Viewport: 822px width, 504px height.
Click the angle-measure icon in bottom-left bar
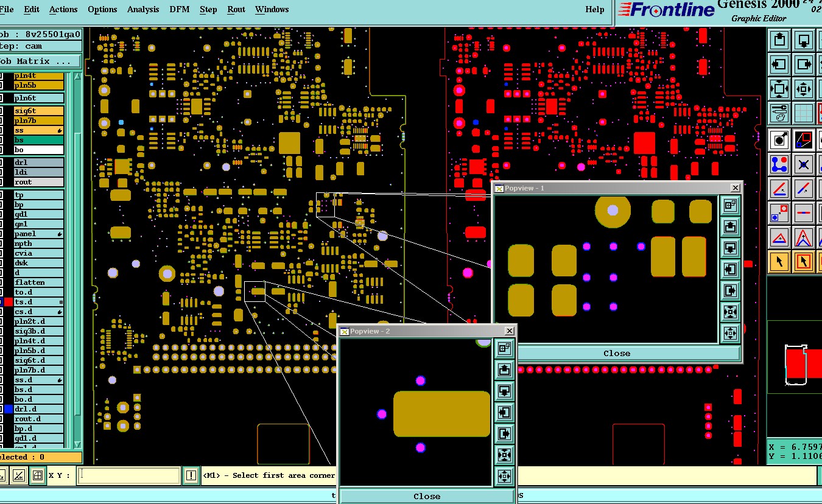19,475
